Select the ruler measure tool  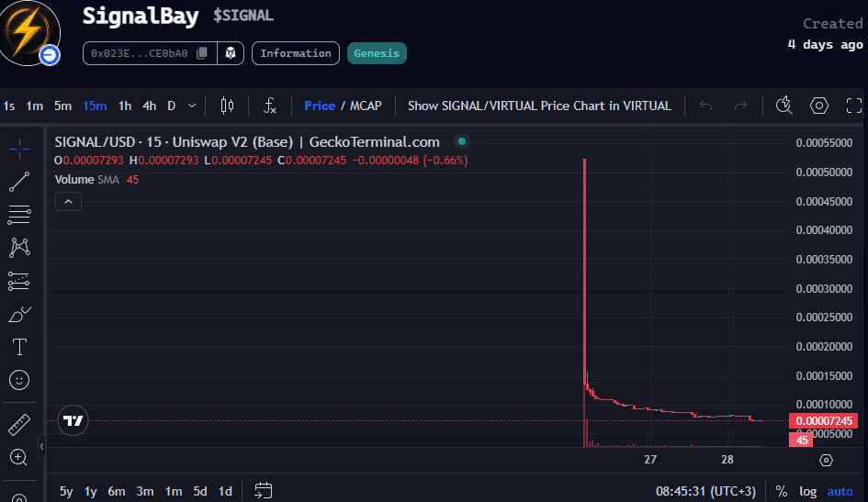pyautogui.click(x=18, y=425)
